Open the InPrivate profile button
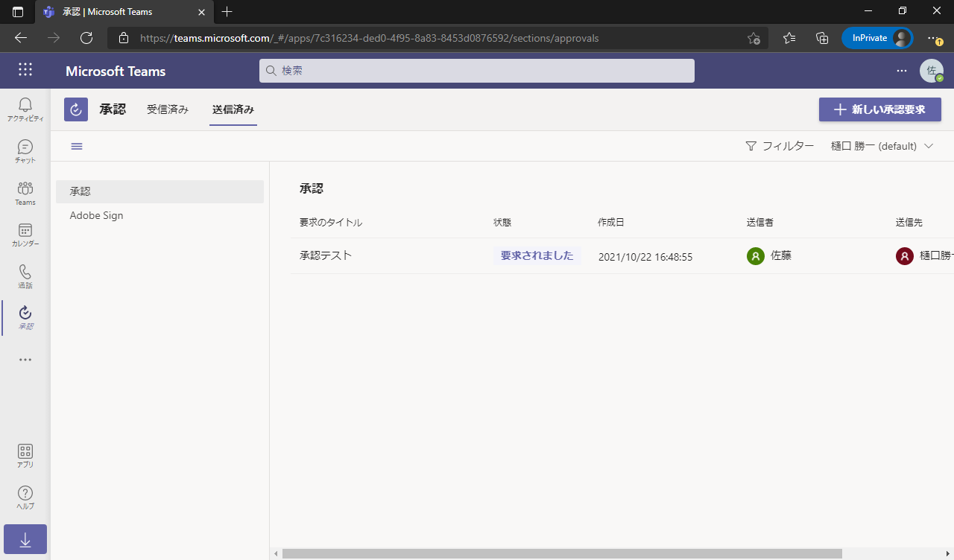The width and height of the screenshot is (954, 560). tap(877, 38)
